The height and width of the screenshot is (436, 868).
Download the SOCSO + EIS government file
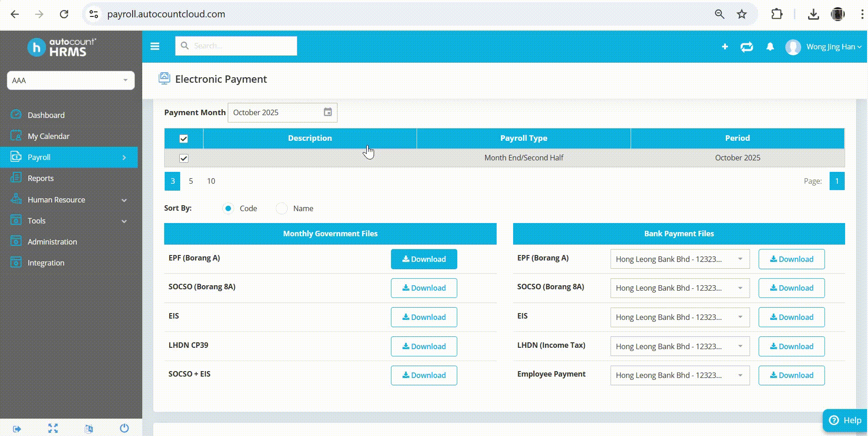pyautogui.click(x=423, y=375)
